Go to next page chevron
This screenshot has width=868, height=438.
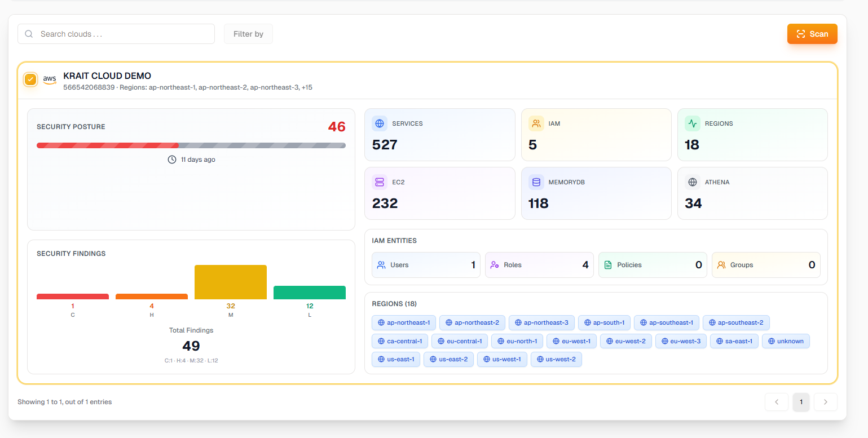pos(826,402)
